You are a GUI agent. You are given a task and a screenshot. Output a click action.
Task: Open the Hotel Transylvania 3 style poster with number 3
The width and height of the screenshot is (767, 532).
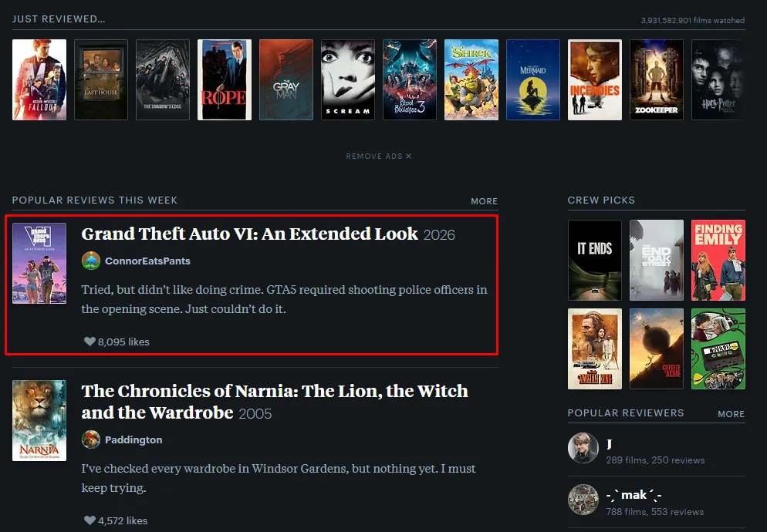410,79
